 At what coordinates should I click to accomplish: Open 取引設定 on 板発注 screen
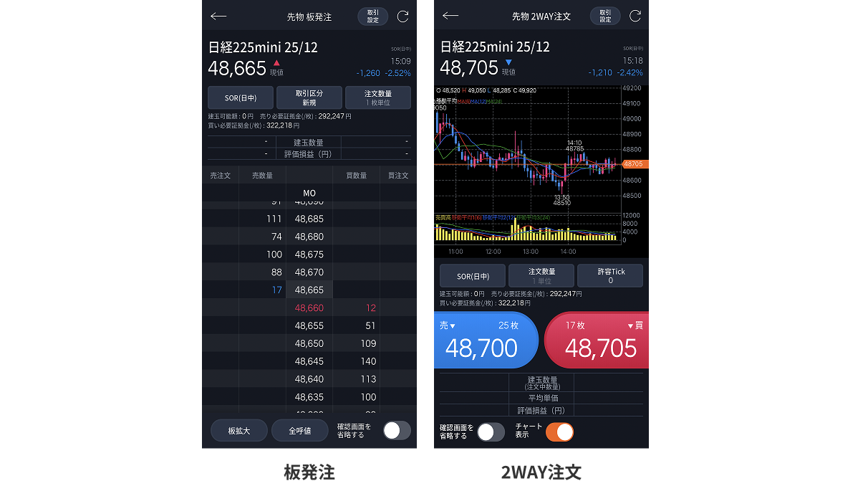[x=372, y=16]
